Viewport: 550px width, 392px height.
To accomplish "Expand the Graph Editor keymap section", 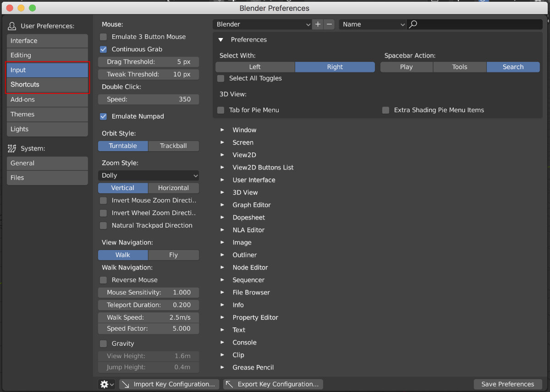I will 222,205.
